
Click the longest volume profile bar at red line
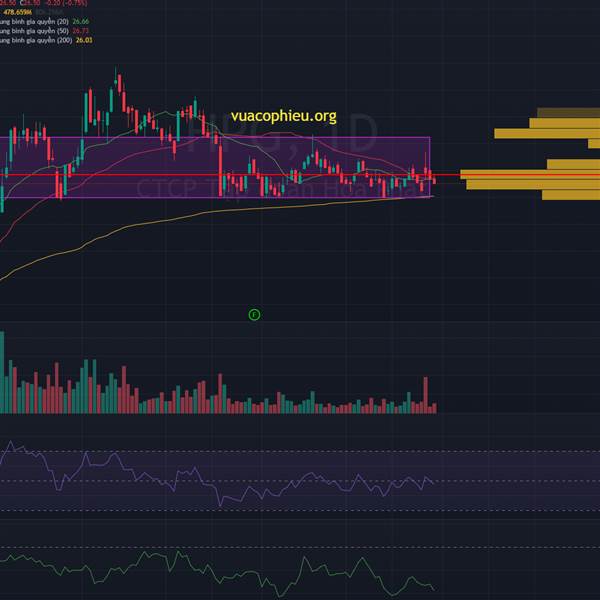tap(530, 174)
